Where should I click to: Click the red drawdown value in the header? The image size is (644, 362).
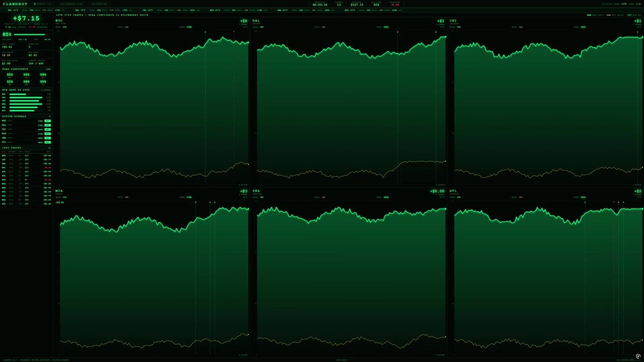(x=394, y=5)
